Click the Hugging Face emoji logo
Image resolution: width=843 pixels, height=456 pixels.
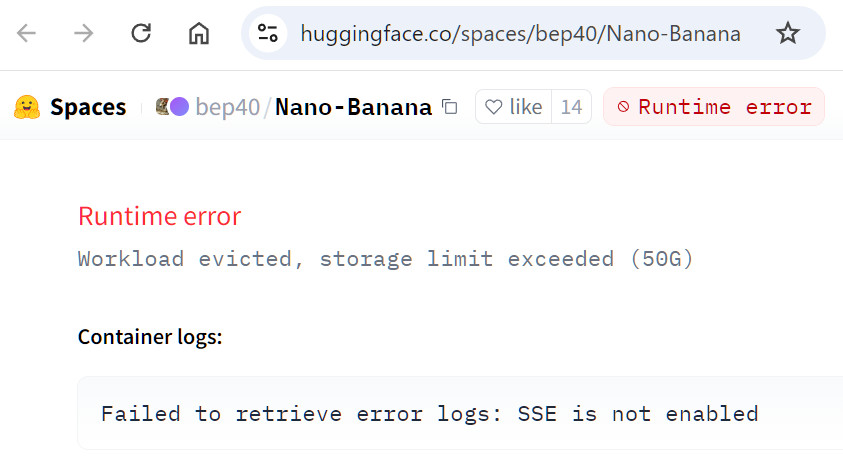point(27,107)
